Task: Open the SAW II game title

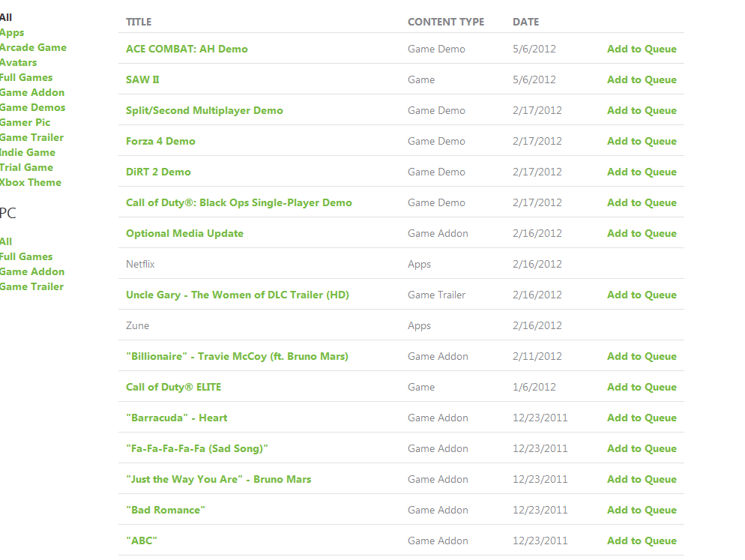Action: tap(142, 80)
